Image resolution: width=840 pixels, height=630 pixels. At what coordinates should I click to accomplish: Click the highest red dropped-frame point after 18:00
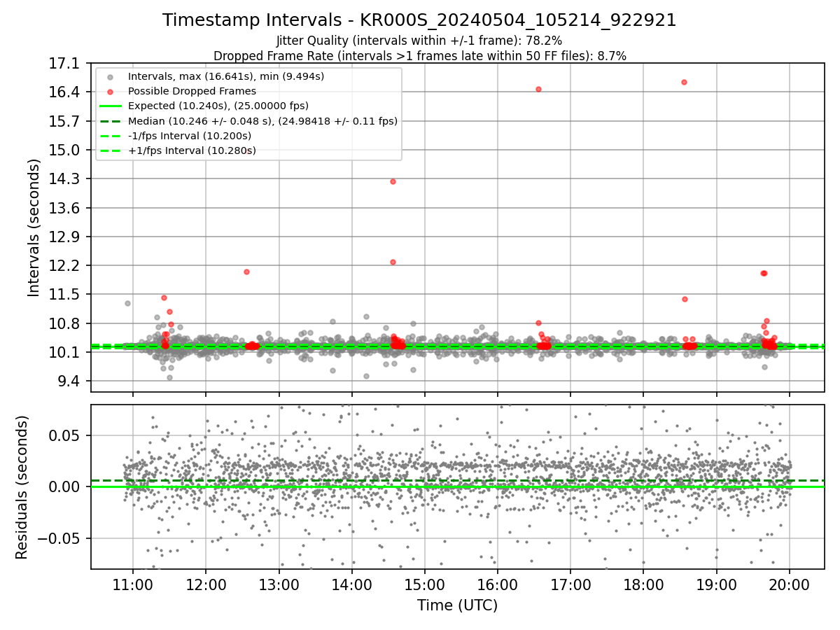coord(684,82)
